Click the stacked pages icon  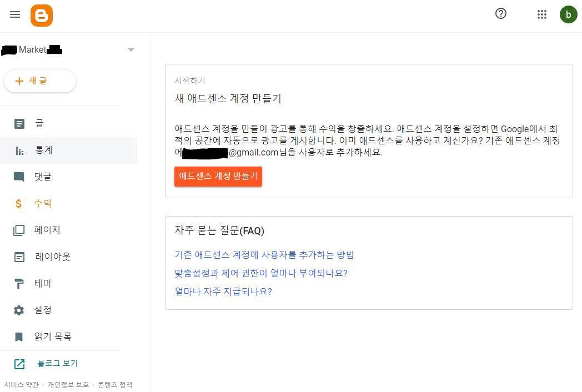(19, 230)
